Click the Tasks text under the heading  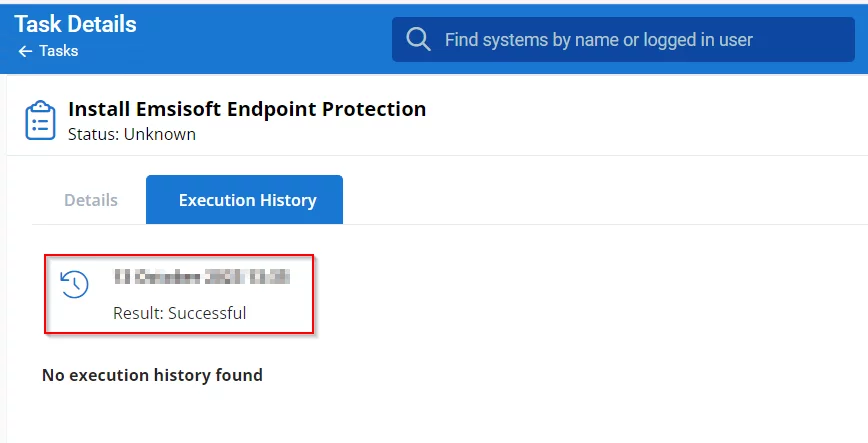click(58, 51)
